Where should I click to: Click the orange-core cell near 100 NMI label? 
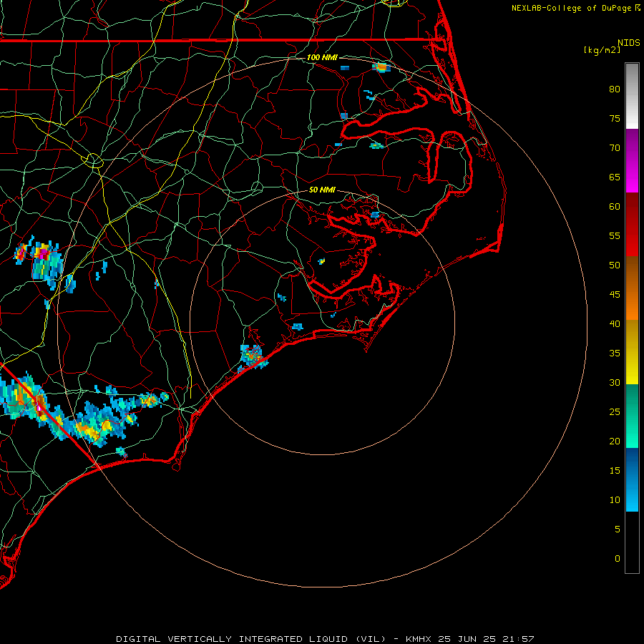coord(381,67)
